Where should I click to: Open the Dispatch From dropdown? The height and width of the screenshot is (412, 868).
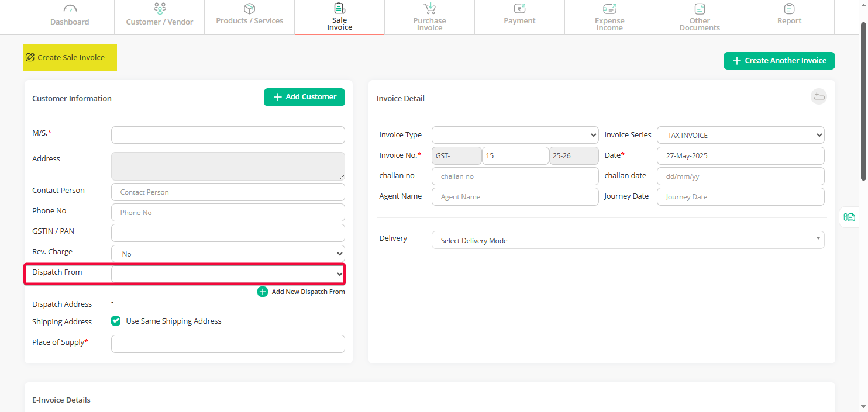tap(228, 274)
